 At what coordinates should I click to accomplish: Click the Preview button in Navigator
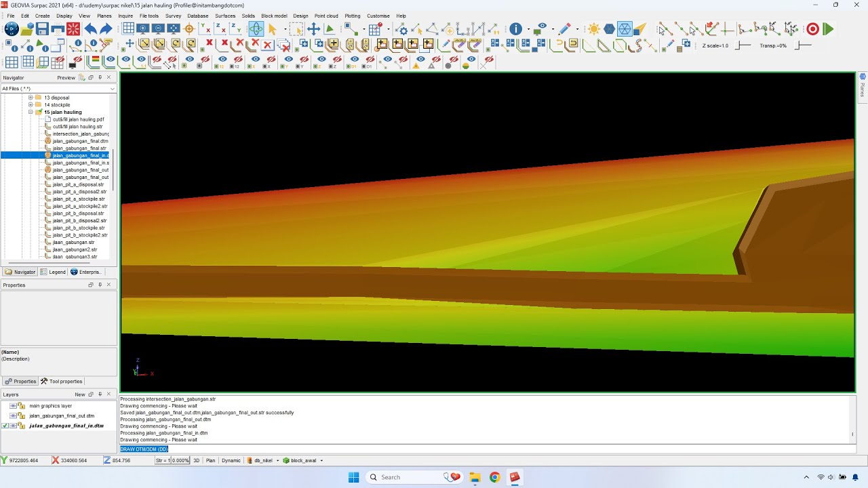[66, 78]
